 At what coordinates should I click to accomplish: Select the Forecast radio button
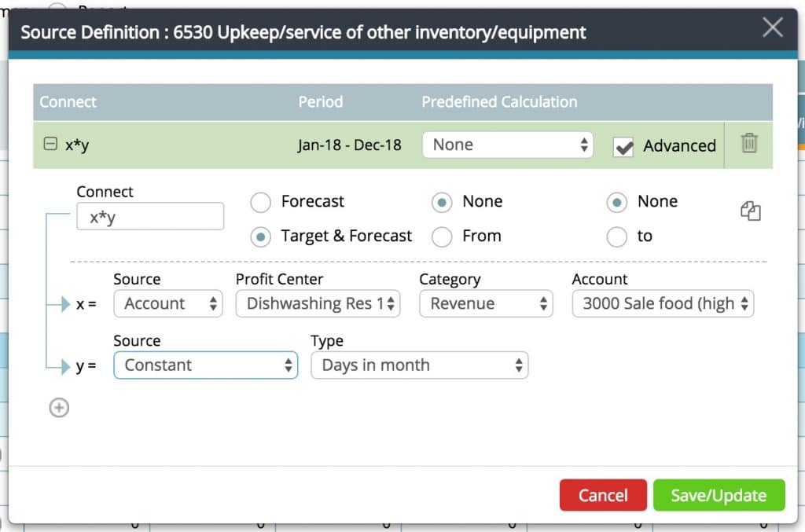[260, 202]
